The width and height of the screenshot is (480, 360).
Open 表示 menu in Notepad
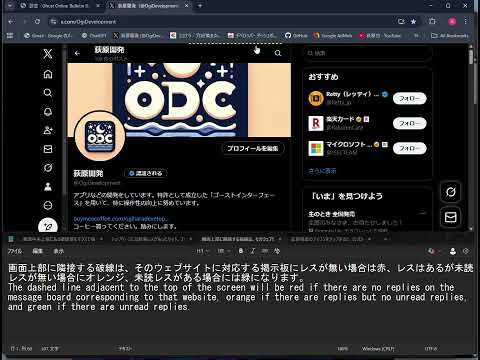59,251
